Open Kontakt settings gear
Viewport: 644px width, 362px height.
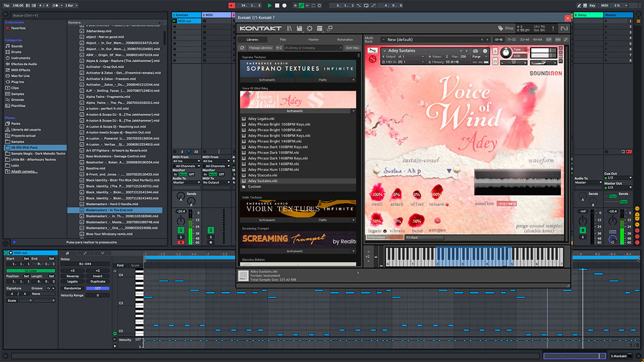309,28
